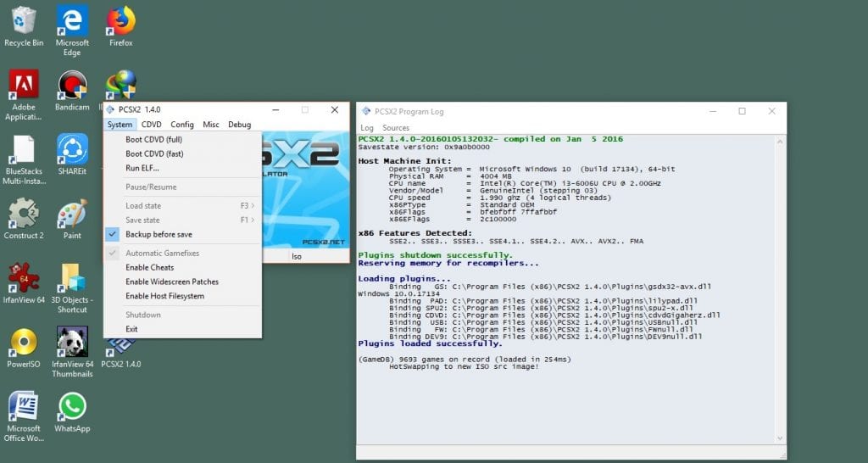Minimize the PCSX2 1.4.0 window

pyautogui.click(x=275, y=109)
